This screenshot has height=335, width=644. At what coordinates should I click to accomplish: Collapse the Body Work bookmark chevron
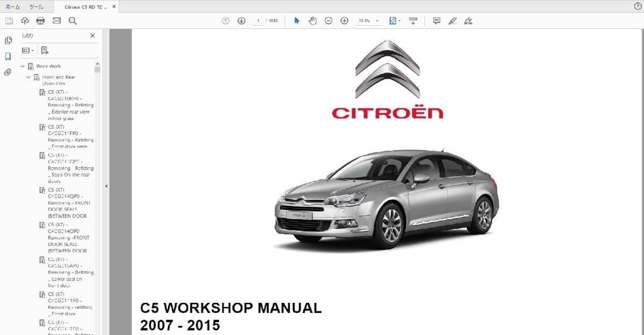23,66
